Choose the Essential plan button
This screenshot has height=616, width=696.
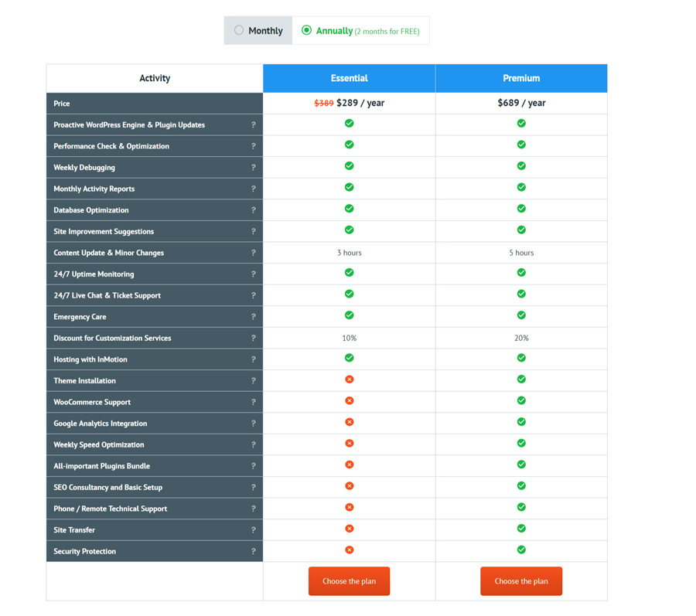click(x=349, y=581)
